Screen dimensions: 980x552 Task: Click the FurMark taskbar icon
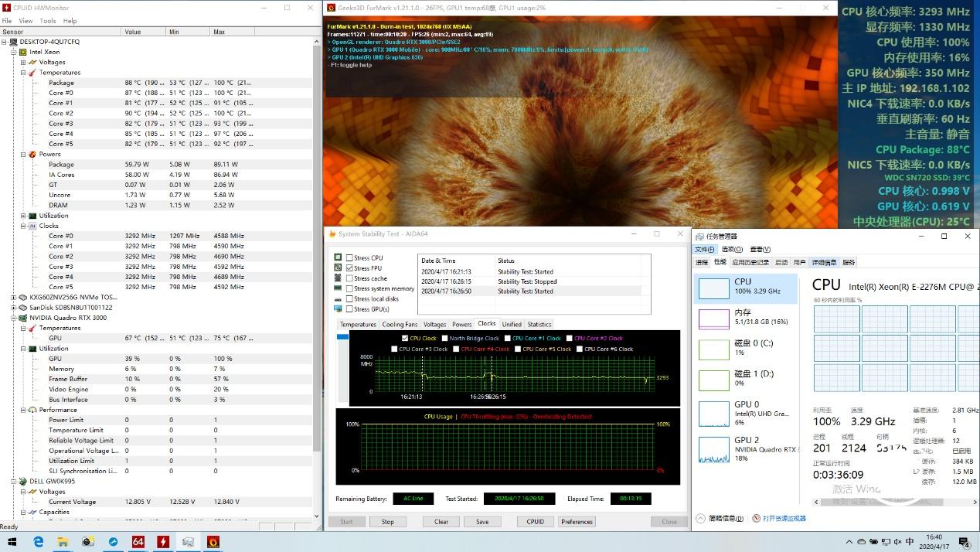pyautogui.click(x=213, y=542)
